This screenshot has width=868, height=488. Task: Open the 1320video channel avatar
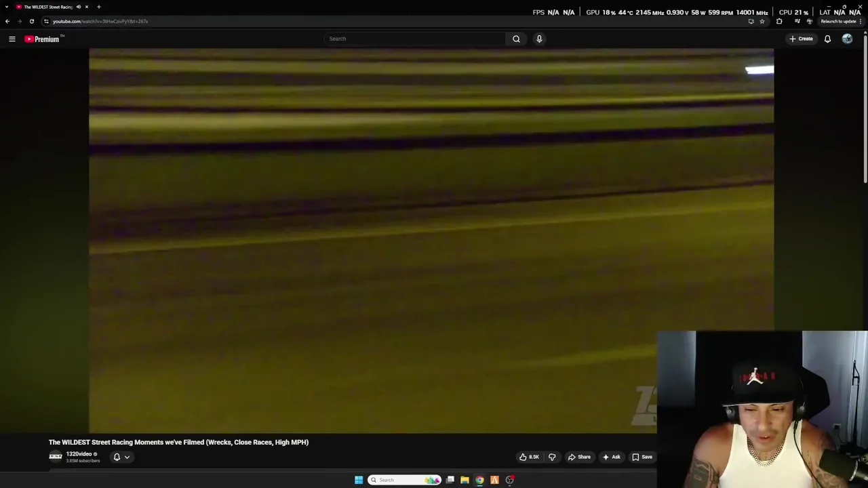56,457
